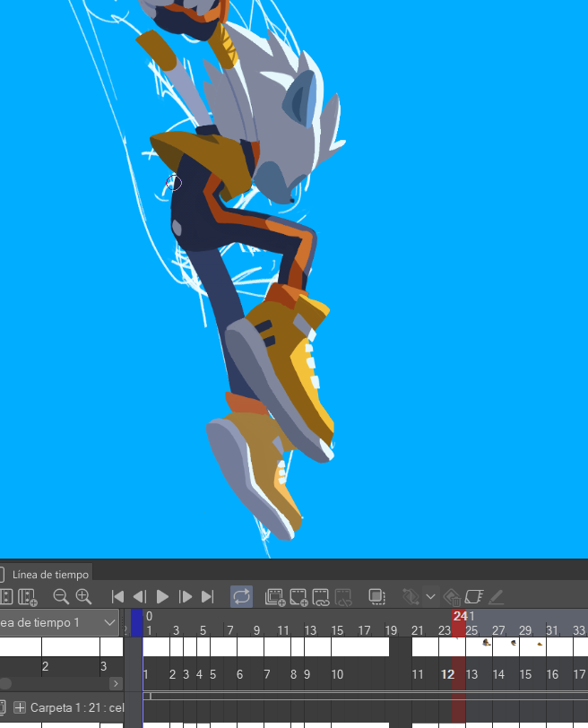This screenshot has height=728, width=588.
Task: Click frame 33 on the frame ruler
Action: tap(579, 630)
